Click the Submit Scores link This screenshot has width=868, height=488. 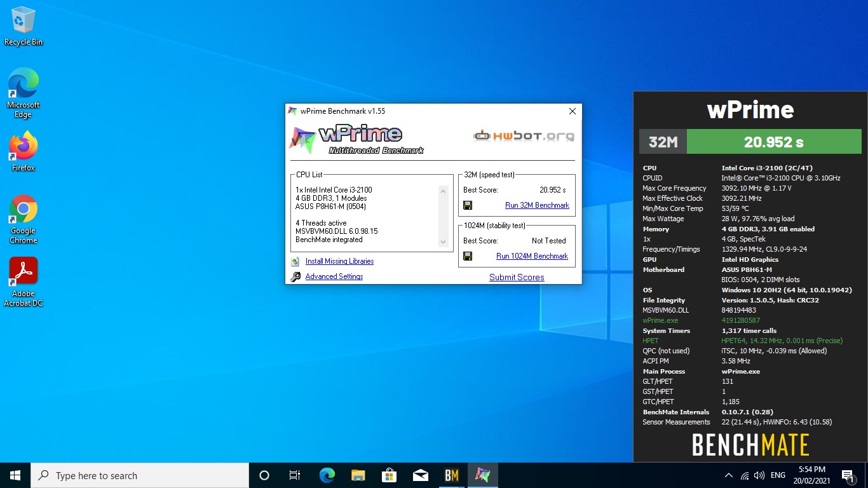[x=517, y=277]
